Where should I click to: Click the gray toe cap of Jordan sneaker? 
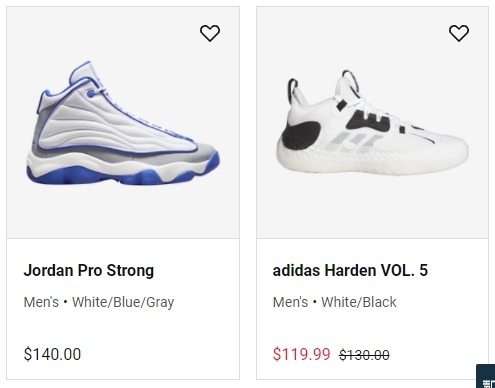[x=207, y=150]
